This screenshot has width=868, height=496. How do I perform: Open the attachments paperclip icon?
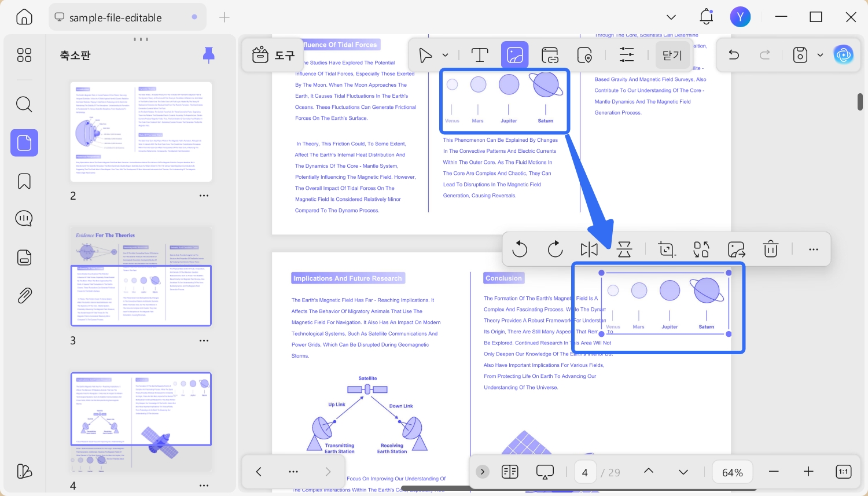[24, 295]
